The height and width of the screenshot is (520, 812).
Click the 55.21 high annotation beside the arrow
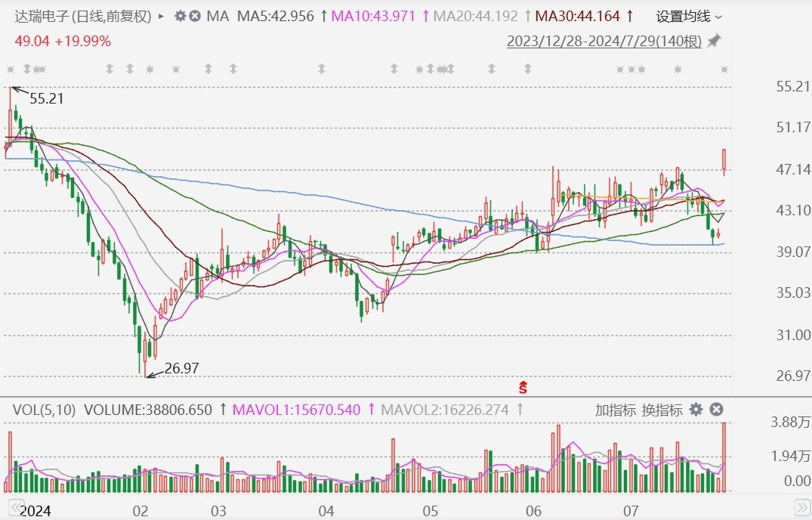click(47, 98)
